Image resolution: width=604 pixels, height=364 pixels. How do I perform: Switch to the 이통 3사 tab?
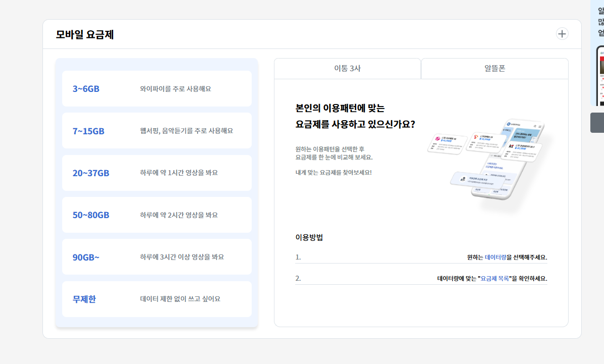pyautogui.click(x=347, y=68)
